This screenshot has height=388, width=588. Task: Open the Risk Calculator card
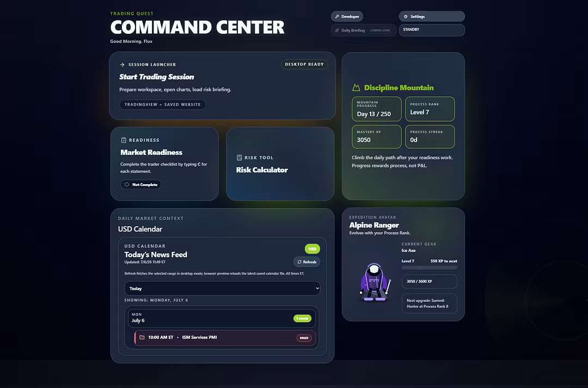click(280, 164)
